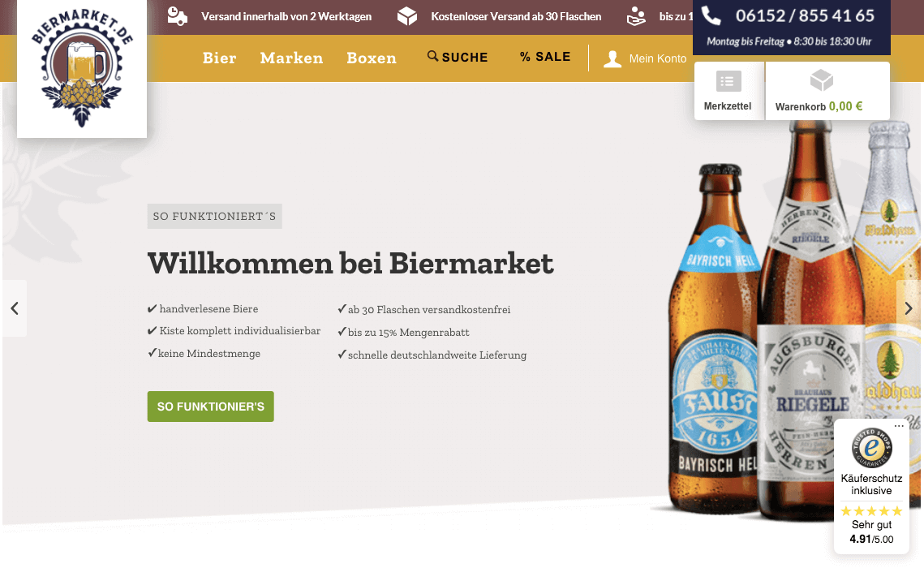Viewport: 924px width, 568px height.
Task: Click the Biermarket.de logo
Action: pos(82,68)
